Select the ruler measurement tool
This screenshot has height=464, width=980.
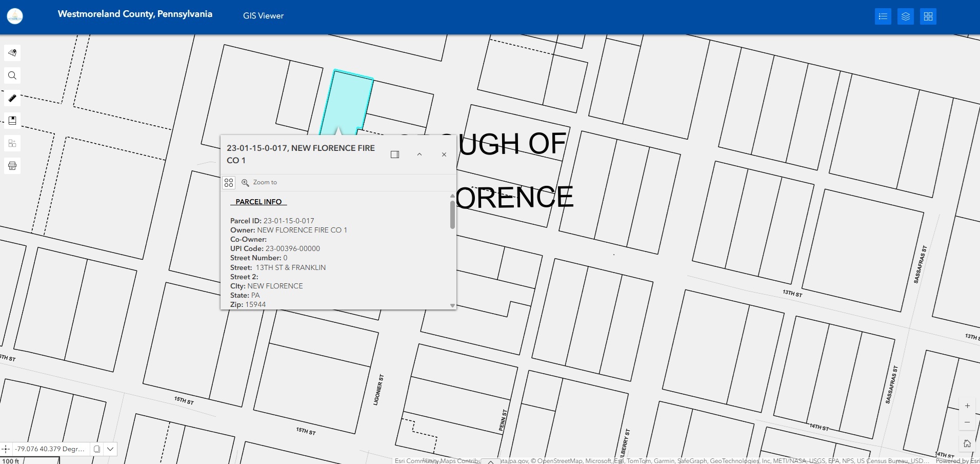point(12,98)
